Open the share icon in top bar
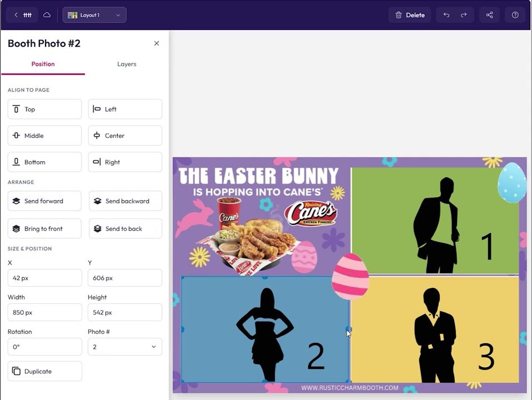 pyautogui.click(x=489, y=15)
